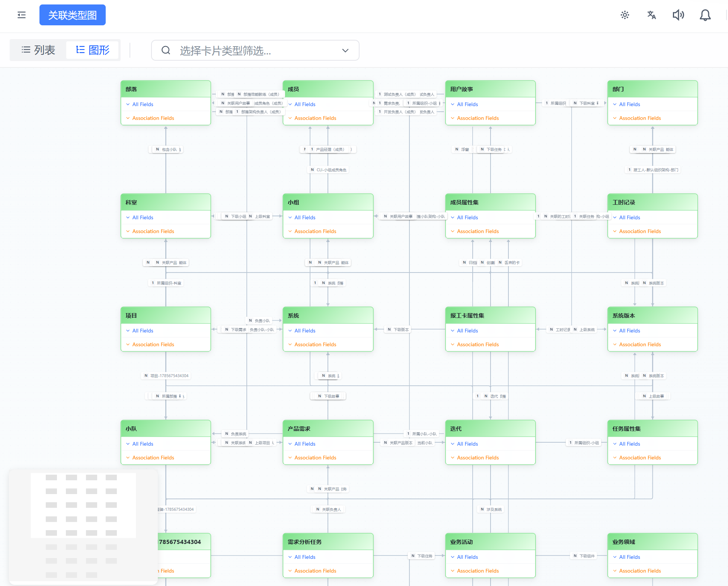
Task: Select the 科室 card header
Action: pyautogui.click(x=166, y=203)
